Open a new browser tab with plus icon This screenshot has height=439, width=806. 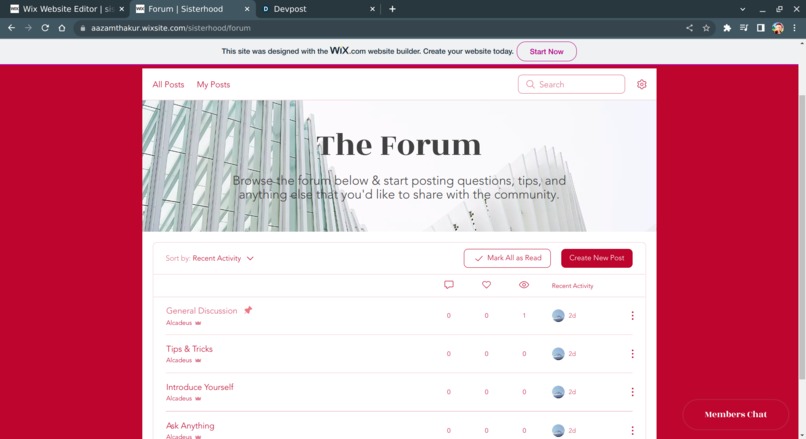click(x=392, y=9)
